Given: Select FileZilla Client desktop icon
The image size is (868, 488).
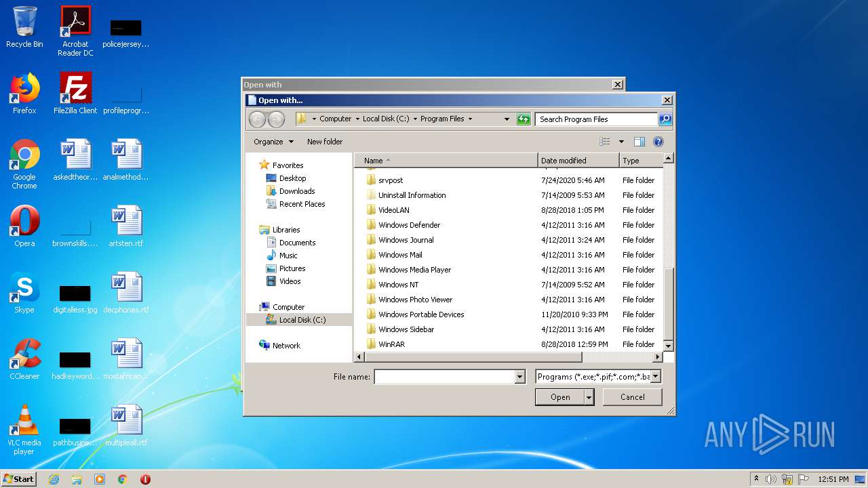Looking at the screenshot, I should click(x=75, y=94).
